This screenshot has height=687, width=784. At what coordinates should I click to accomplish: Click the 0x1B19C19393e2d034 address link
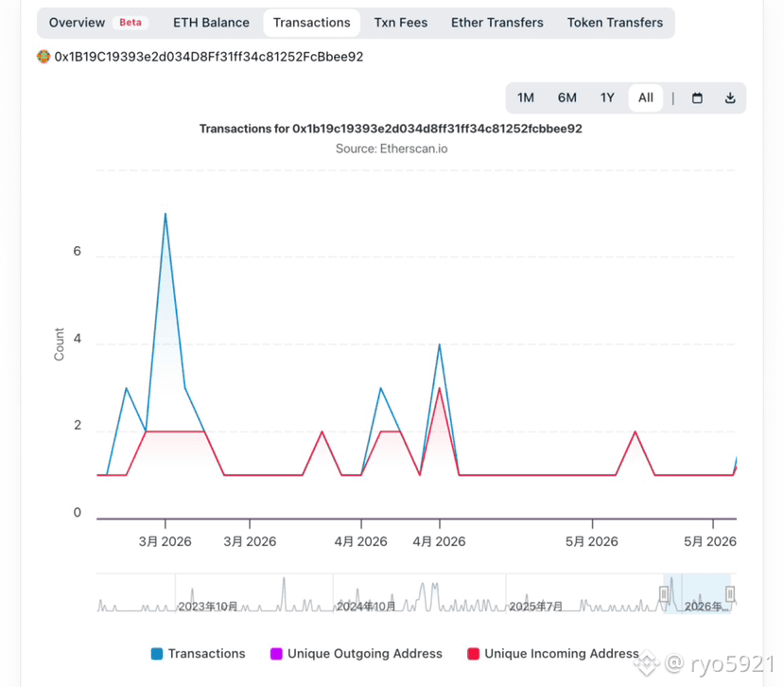pos(209,57)
